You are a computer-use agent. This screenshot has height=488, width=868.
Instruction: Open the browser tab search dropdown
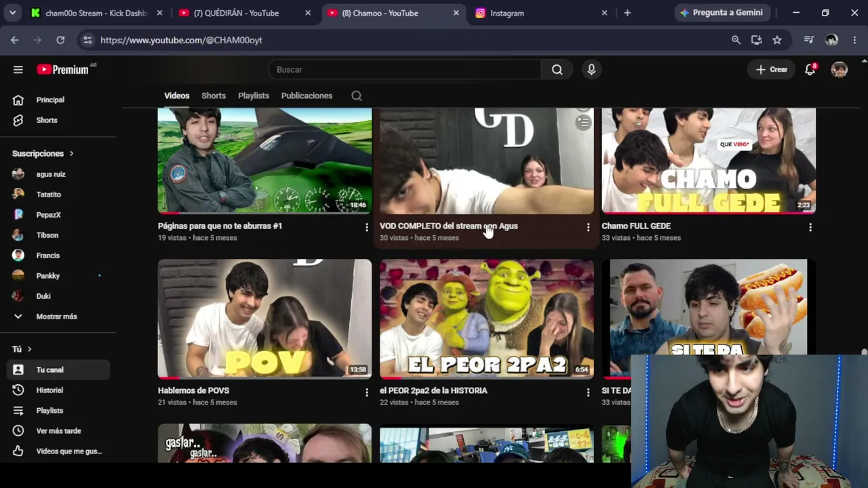click(12, 13)
